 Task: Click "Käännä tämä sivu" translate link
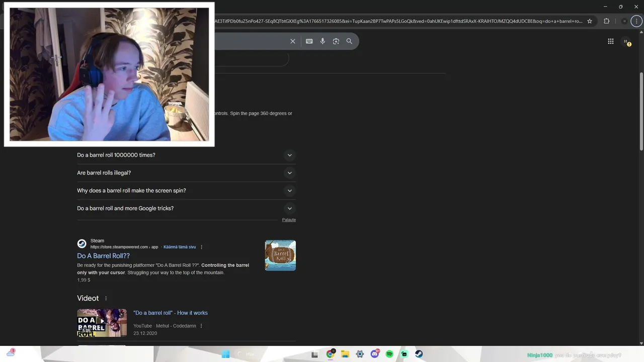pyautogui.click(x=180, y=247)
